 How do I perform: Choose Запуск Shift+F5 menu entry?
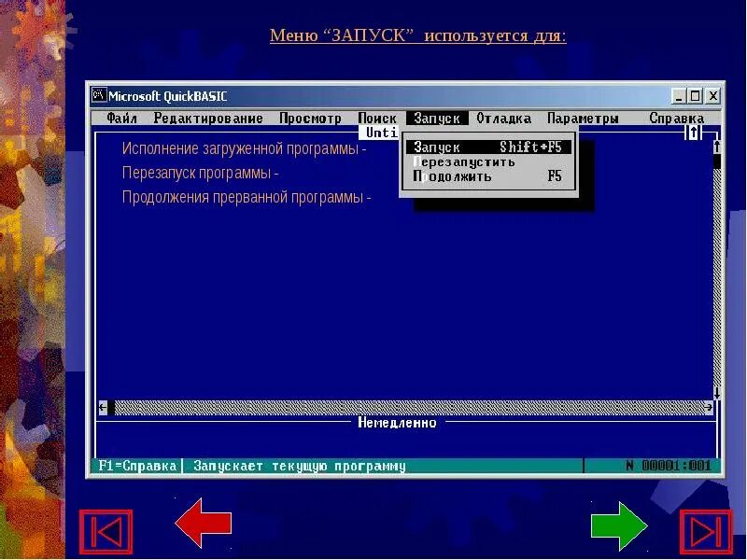click(x=488, y=147)
